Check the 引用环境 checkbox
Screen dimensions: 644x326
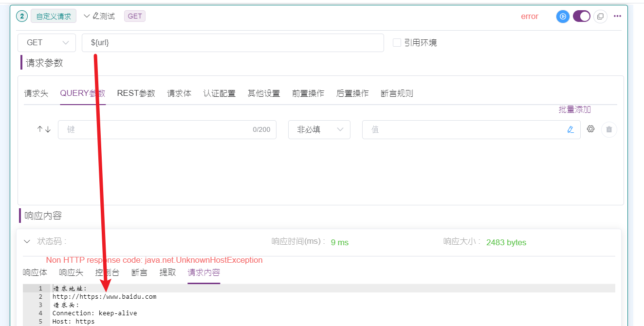397,43
